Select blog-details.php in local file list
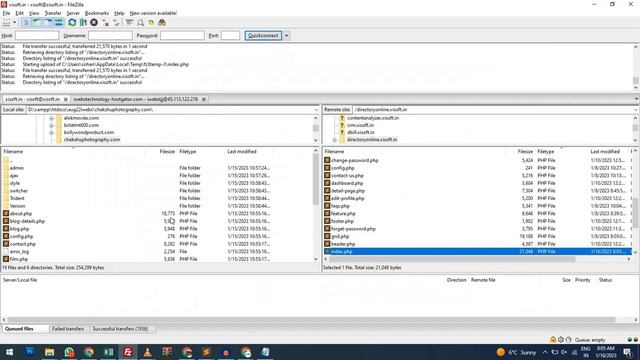Viewport: 640px width, 360px height. click(x=27, y=221)
